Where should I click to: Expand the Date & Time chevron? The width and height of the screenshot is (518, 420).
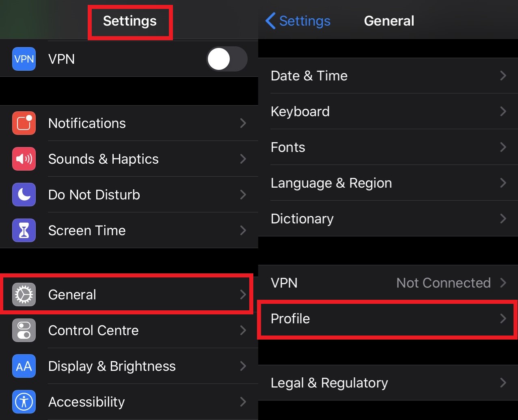click(503, 76)
